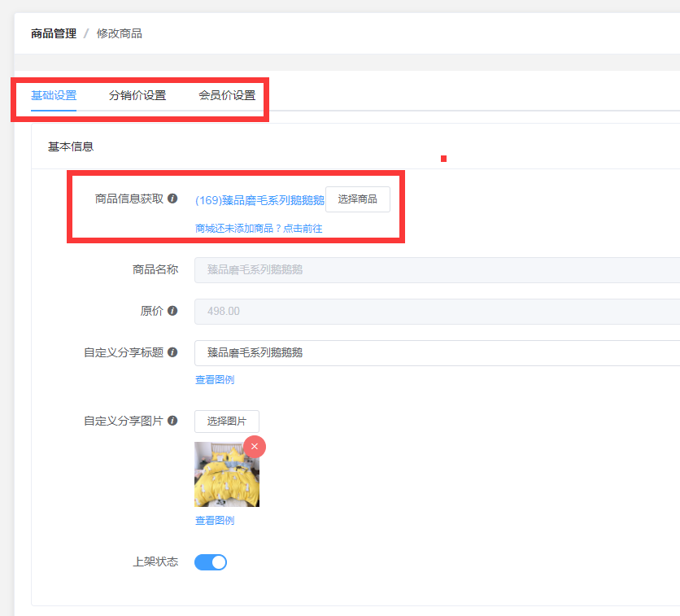Viewport: 680px width, 616px height.
Task: Click the 上架状态 label
Action: [155, 561]
